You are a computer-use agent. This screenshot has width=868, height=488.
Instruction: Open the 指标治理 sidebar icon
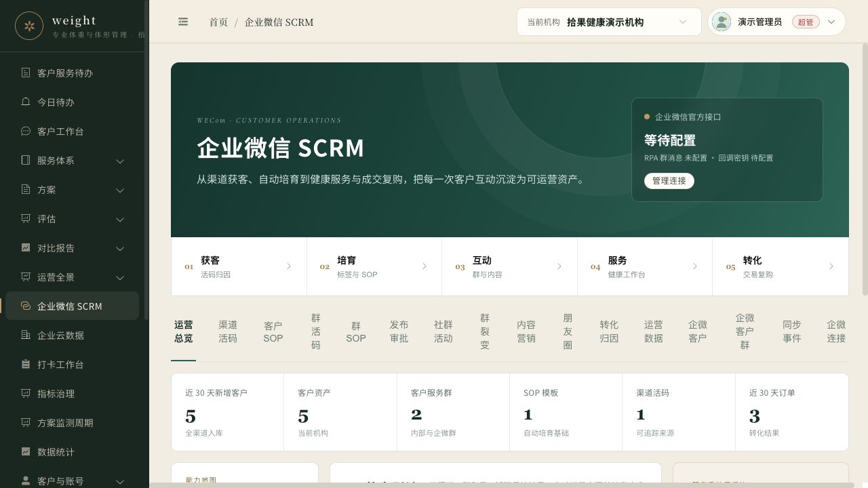[26, 393]
